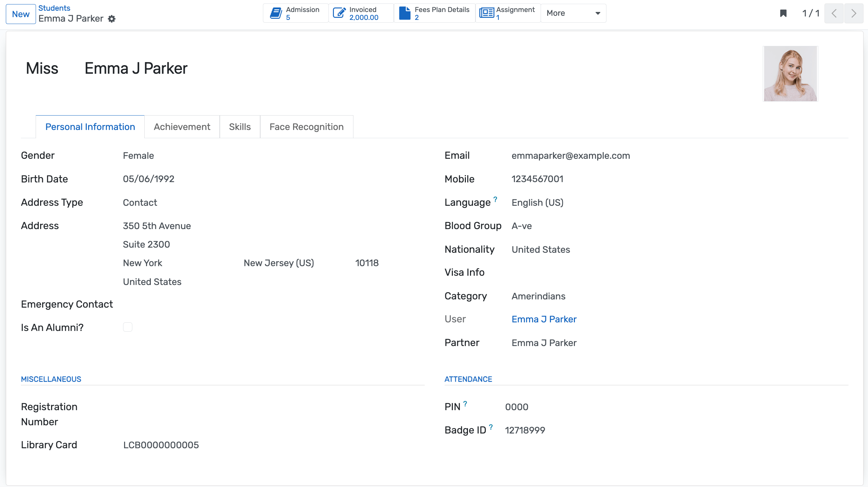Switch to the Achievement tab
Image resolution: width=868 pixels, height=487 pixels.
click(x=182, y=127)
